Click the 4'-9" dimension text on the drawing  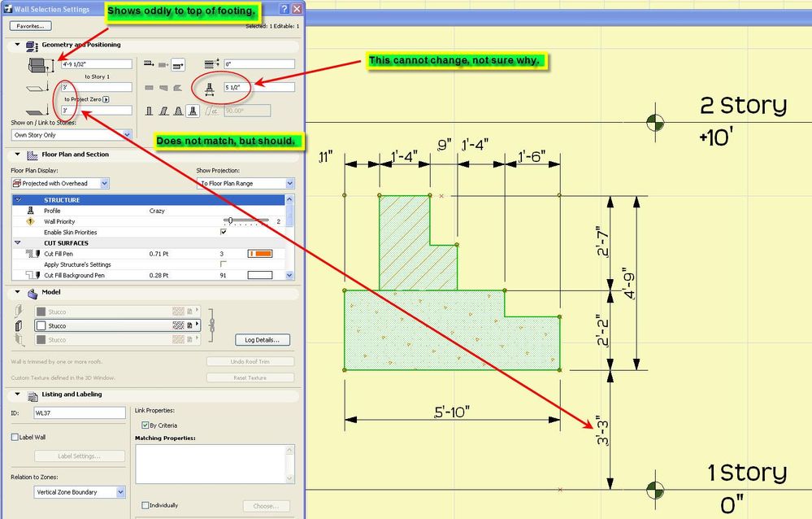[x=628, y=283]
